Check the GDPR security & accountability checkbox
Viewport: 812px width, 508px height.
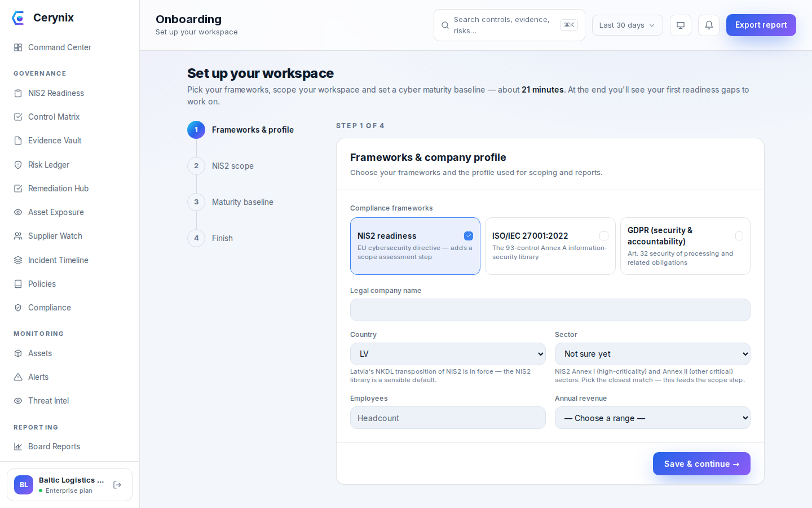click(739, 236)
